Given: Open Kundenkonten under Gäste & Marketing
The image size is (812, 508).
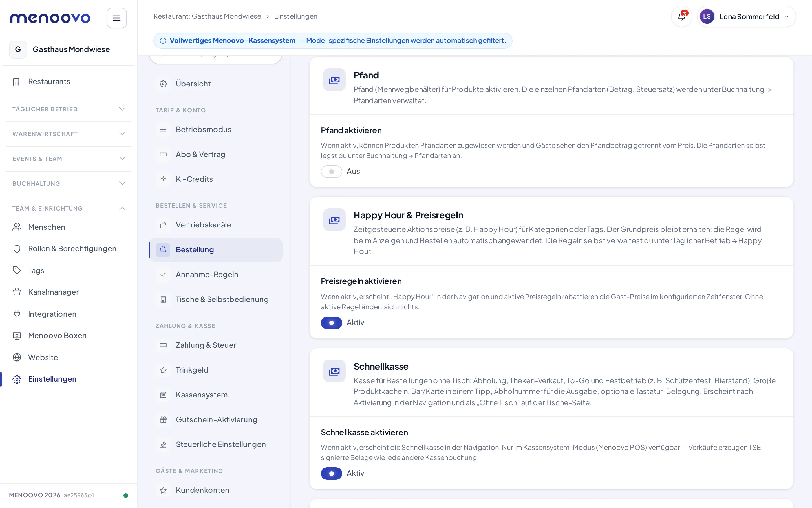Looking at the screenshot, I should click(215, 490).
